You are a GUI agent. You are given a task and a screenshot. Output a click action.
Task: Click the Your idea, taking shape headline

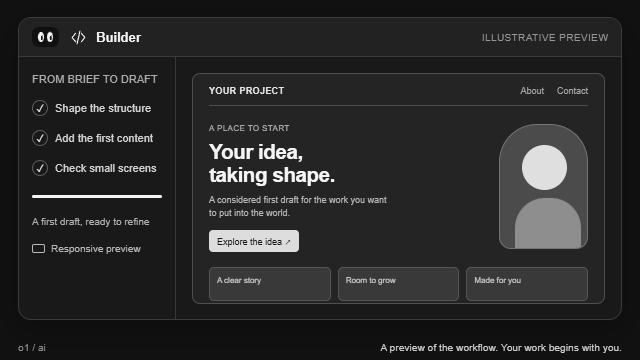(272, 163)
